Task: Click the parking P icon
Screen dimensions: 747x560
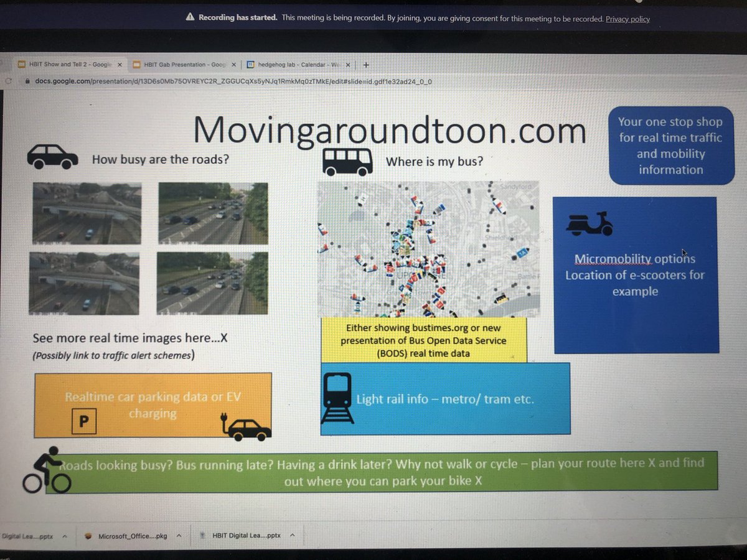Action: click(83, 421)
